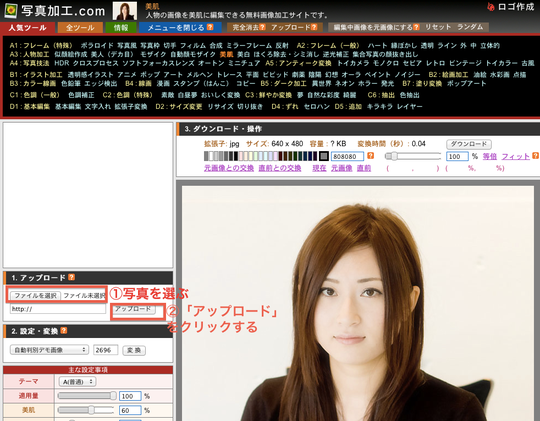Open the 文字入れ tool
This screenshot has height=421, width=540.
click(x=97, y=107)
